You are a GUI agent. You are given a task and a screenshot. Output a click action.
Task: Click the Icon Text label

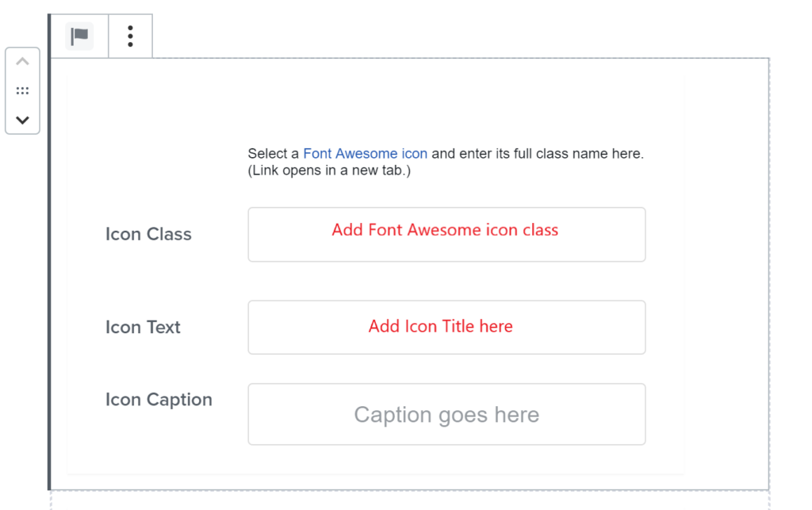(143, 328)
